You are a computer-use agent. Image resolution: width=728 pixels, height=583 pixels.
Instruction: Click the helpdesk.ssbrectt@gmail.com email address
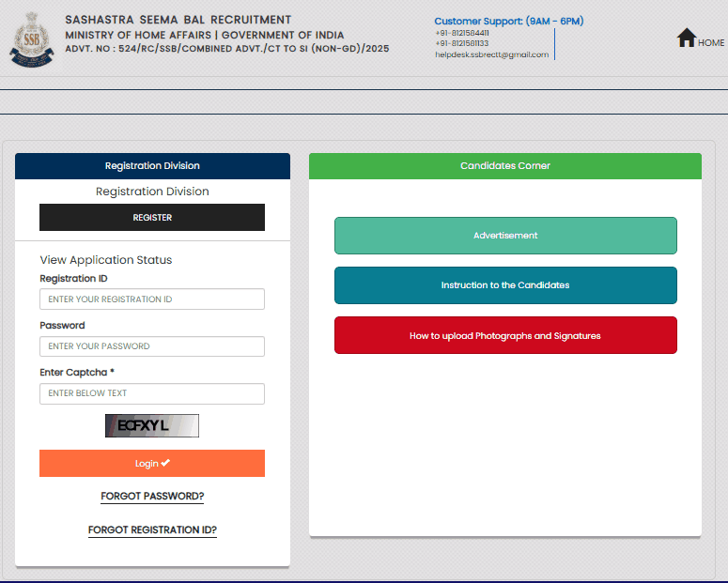pos(491,54)
